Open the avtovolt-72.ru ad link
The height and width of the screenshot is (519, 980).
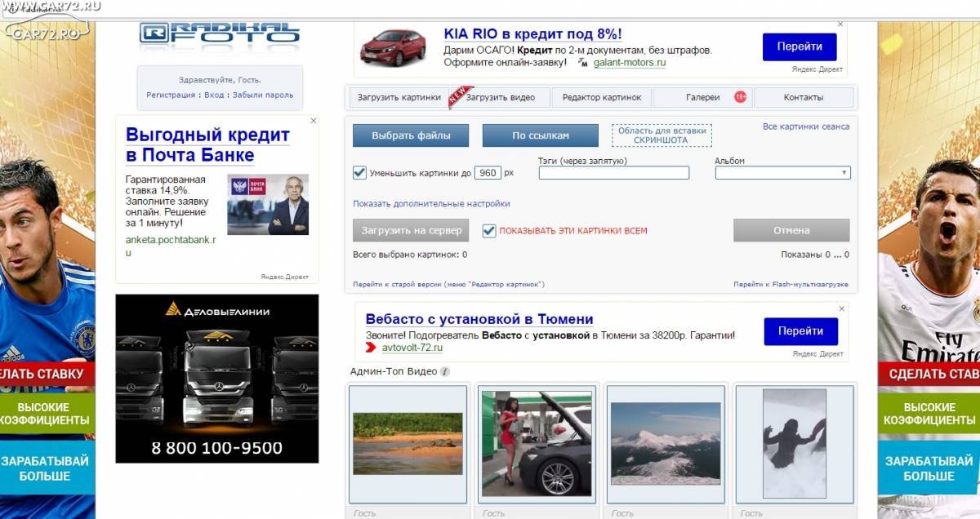pos(412,348)
